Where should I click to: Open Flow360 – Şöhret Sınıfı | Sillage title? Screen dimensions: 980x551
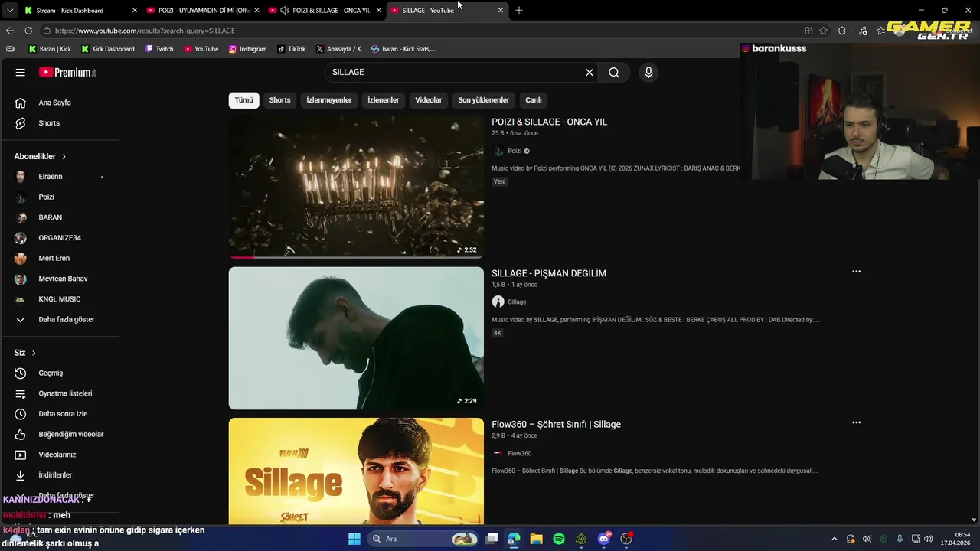pyautogui.click(x=556, y=424)
